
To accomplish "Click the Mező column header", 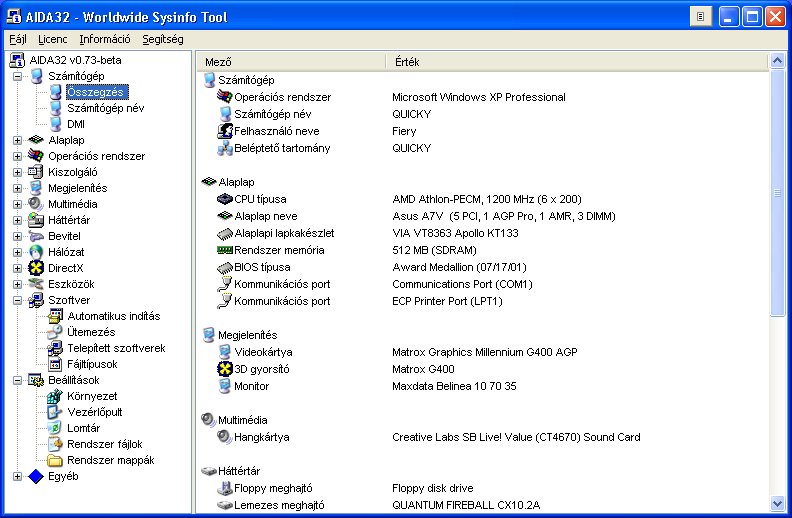I will [291, 62].
